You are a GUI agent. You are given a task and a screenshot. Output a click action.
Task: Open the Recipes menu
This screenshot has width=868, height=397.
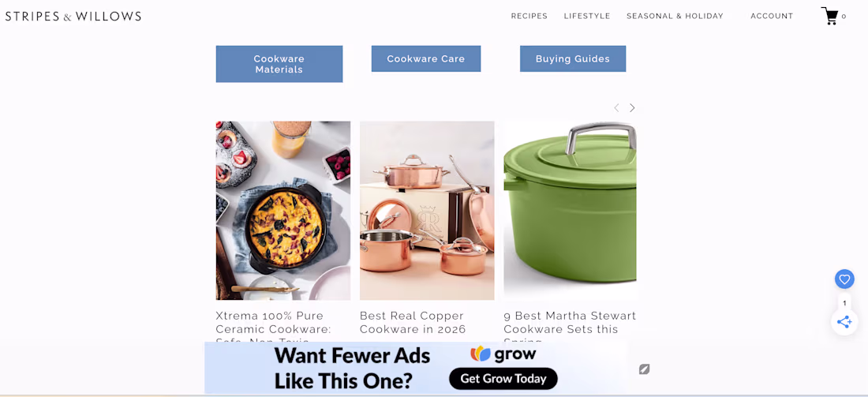[x=529, y=16]
